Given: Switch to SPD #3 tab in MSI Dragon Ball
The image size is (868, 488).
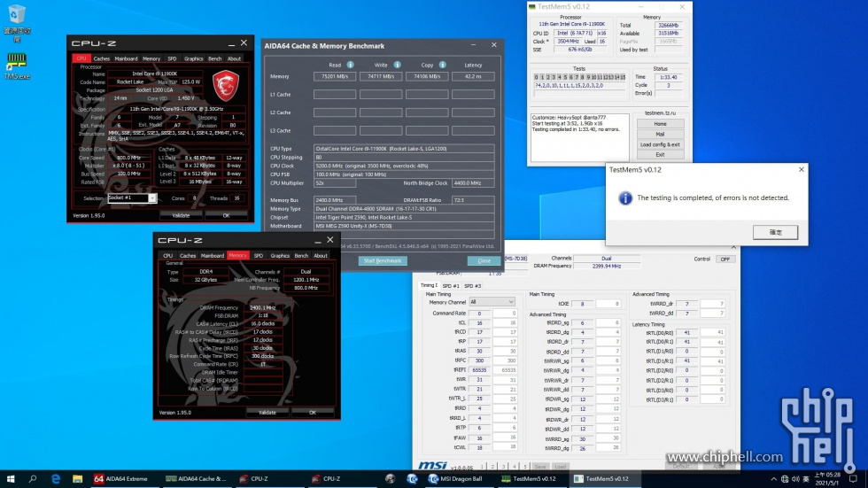Looking at the screenshot, I should pos(472,286).
